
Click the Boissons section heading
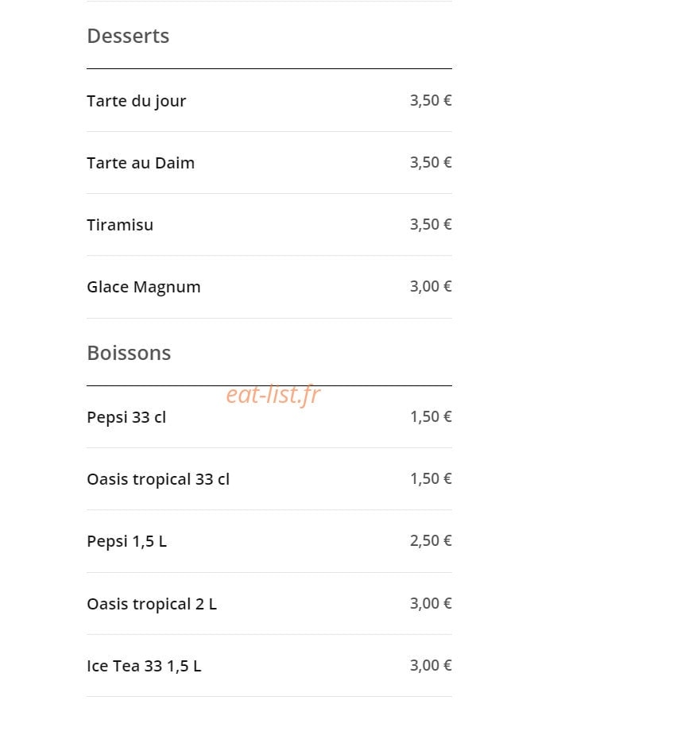click(129, 353)
